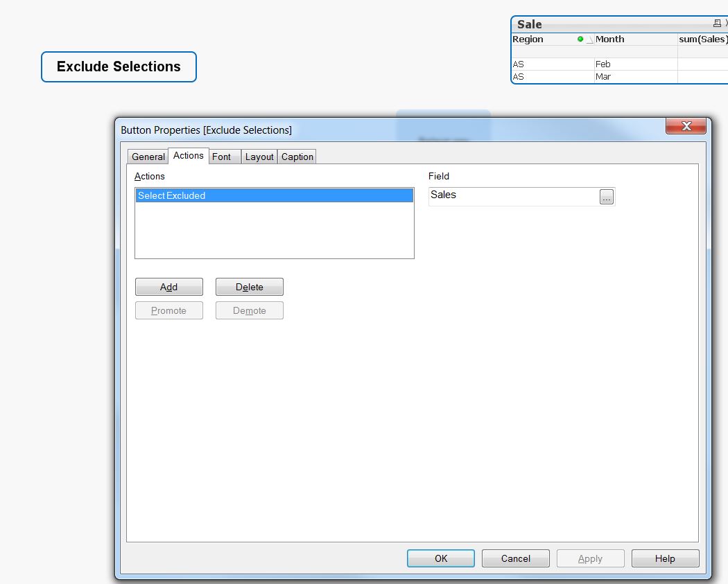Click the Exclude Selections sheet button
The image size is (728, 584).
[x=119, y=67]
